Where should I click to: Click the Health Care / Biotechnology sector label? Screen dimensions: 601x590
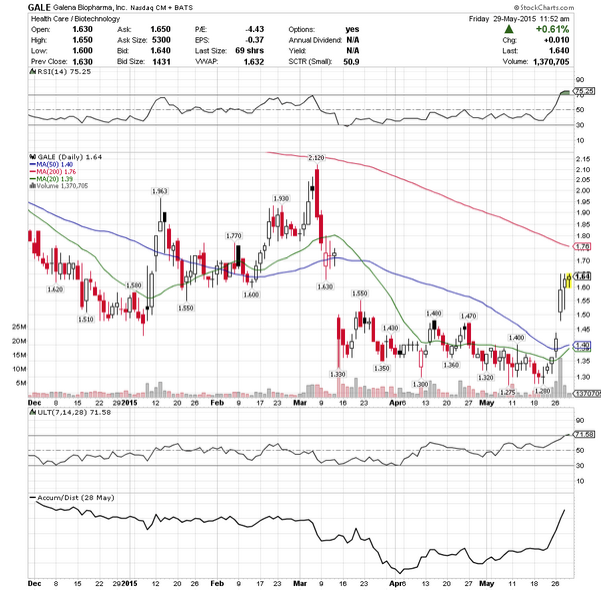coord(75,19)
